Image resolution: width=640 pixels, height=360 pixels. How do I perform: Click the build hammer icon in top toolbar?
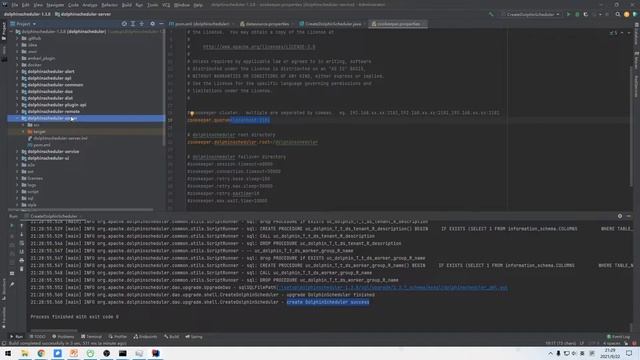(491, 14)
